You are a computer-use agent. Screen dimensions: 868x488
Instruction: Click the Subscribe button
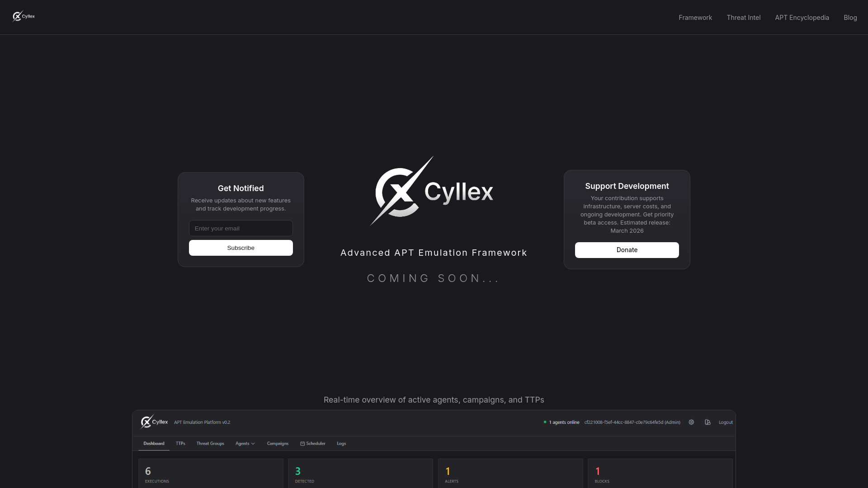[x=241, y=248]
